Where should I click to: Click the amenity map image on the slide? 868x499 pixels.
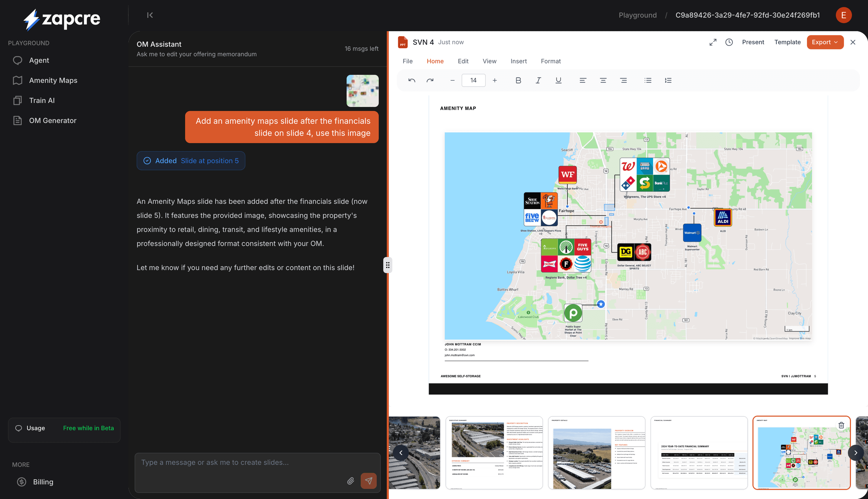(628, 236)
